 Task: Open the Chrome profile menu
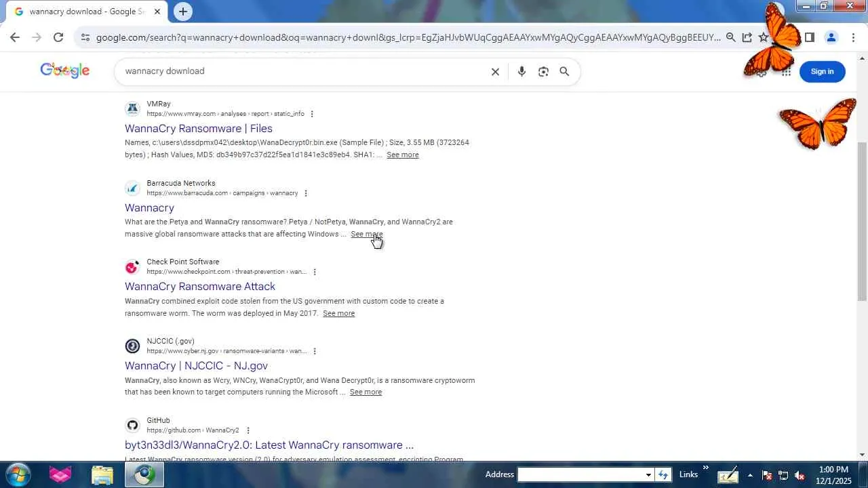[831, 38]
